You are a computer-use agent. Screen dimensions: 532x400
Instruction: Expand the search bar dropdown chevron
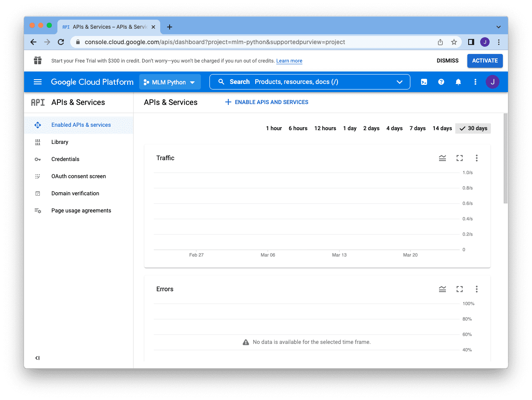coord(400,82)
